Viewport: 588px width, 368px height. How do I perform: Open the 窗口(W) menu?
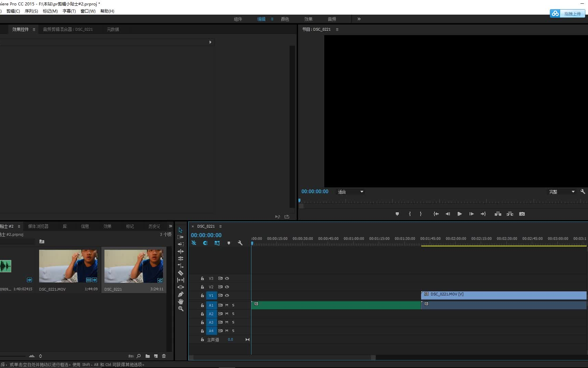point(88,11)
